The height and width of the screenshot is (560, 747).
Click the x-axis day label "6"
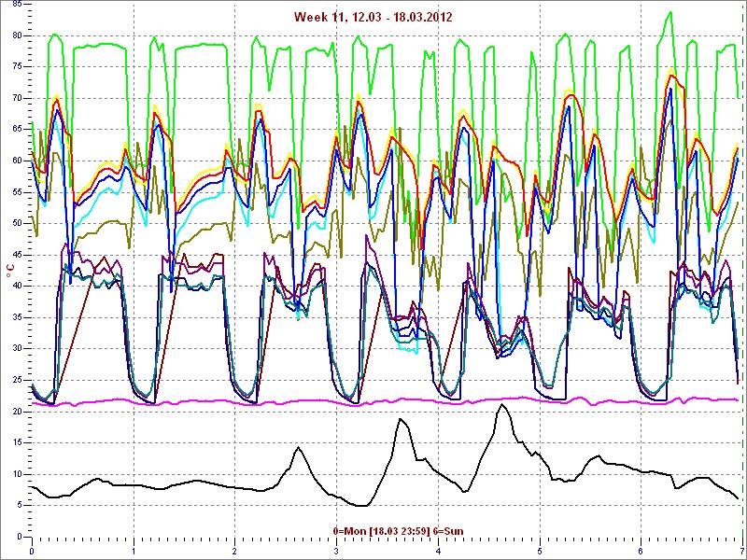pos(641,552)
